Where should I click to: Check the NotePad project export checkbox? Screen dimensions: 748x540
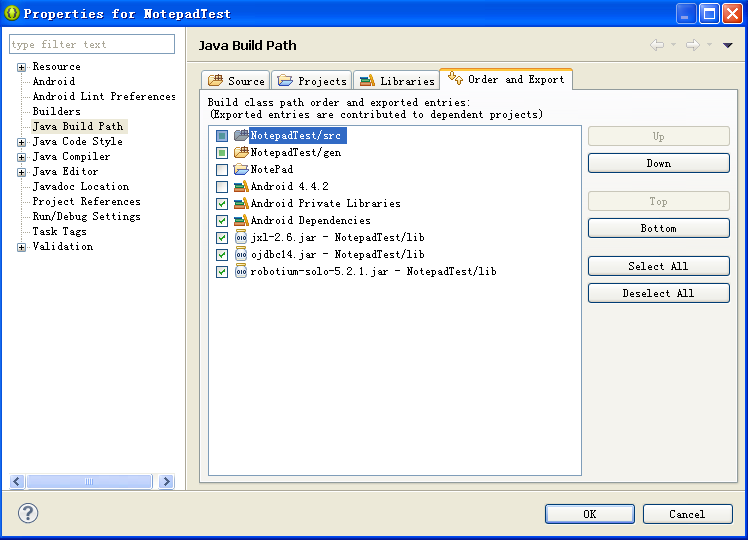pos(222,170)
